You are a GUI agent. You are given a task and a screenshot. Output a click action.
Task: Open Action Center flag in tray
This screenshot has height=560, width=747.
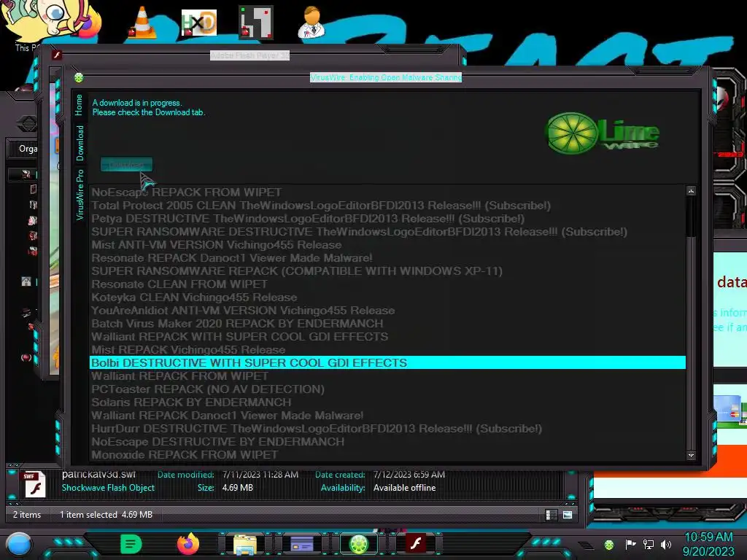(630, 544)
